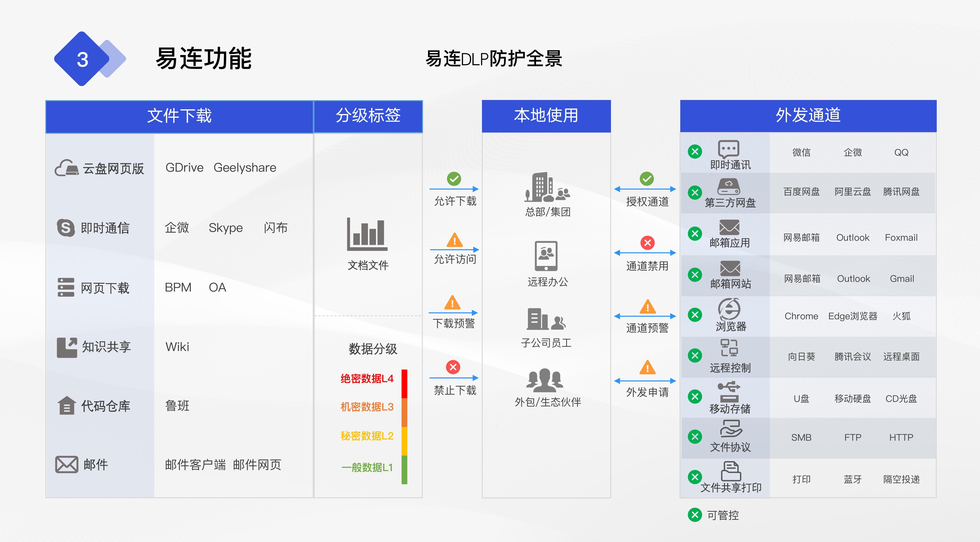
Task: Toggle green check beside remote control row
Action: [695, 355]
